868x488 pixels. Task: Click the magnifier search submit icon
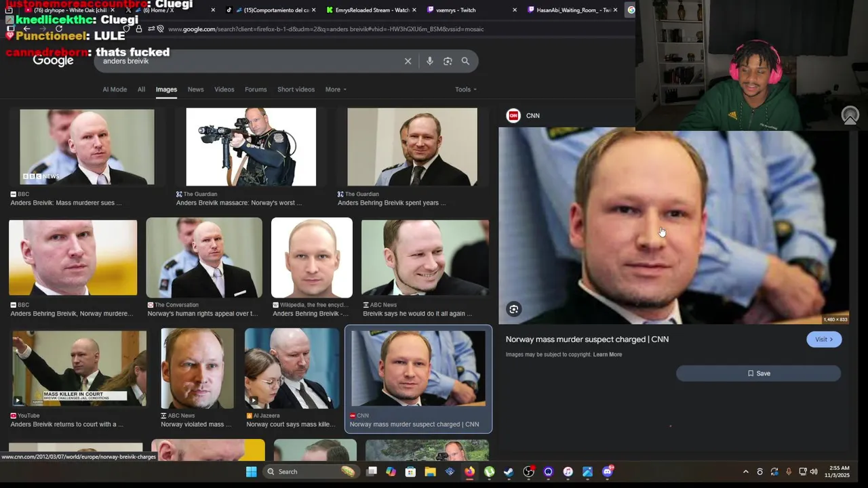pos(465,61)
